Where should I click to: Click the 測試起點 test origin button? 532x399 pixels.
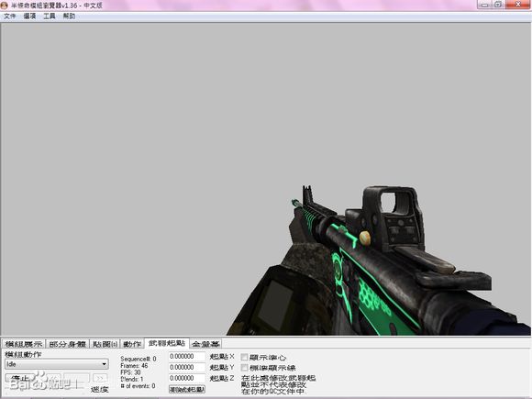click(187, 389)
